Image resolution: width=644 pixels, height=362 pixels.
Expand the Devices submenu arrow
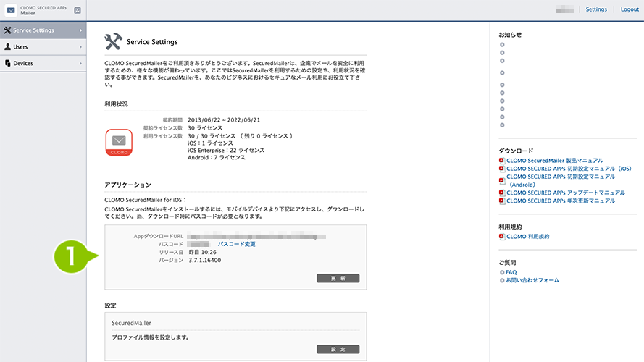[80, 63]
